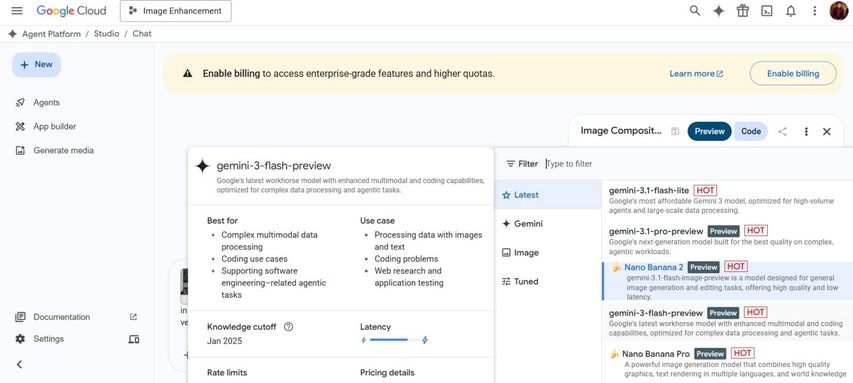The height and width of the screenshot is (383, 853).
Task: Click the gift box free trial icon
Action: (743, 10)
